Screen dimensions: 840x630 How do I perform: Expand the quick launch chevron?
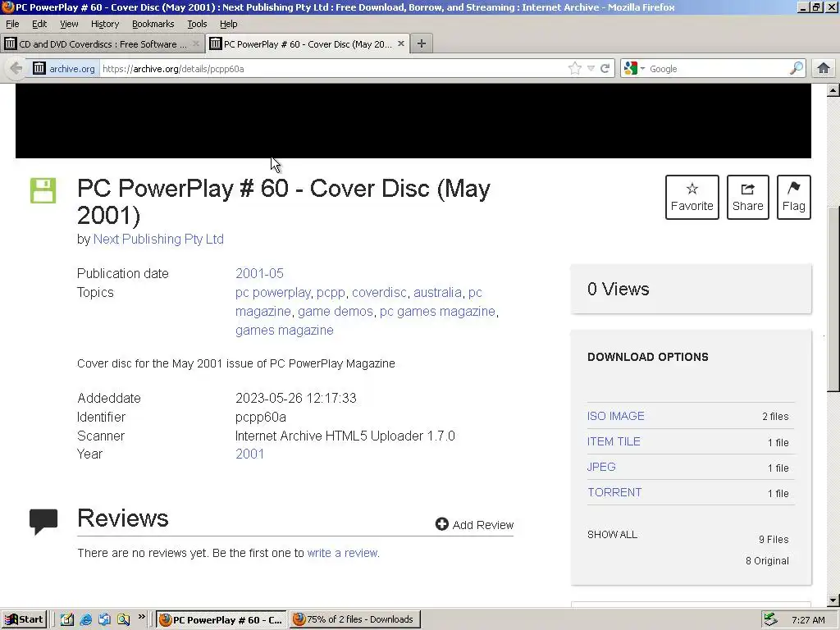141,617
